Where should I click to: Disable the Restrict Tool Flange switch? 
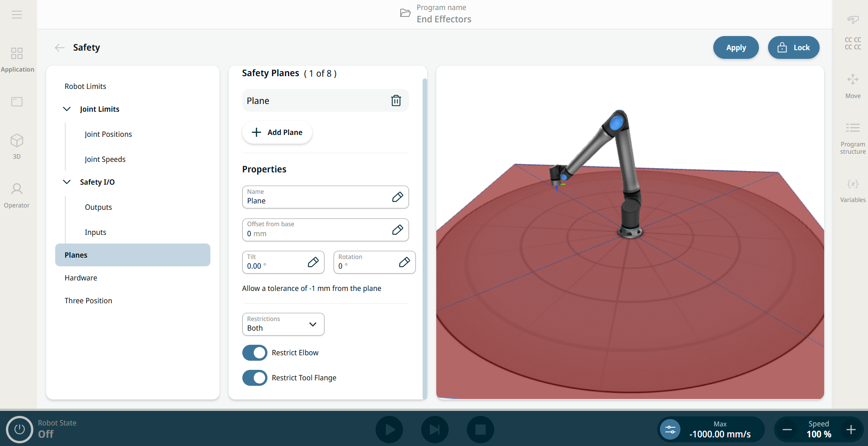pos(255,378)
